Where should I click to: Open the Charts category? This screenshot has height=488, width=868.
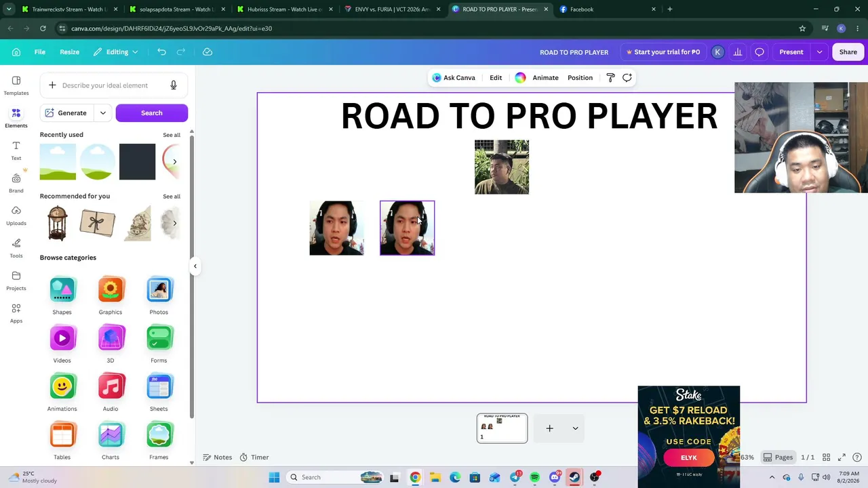tap(111, 441)
